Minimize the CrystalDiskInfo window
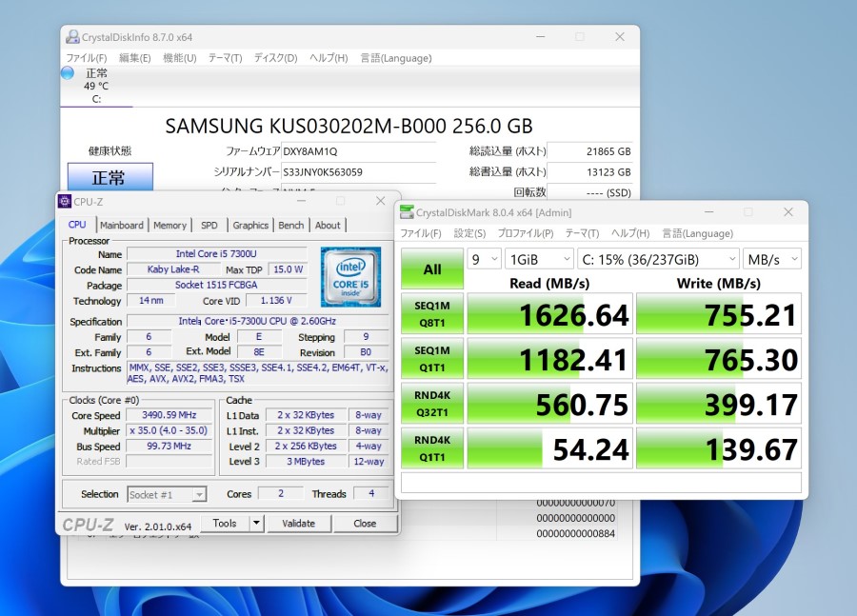 pos(541,36)
